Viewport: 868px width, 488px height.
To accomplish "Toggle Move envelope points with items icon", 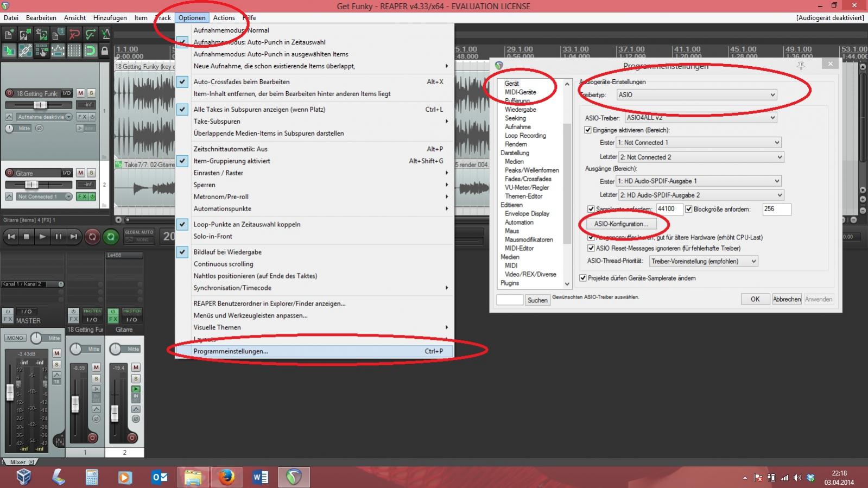I will [58, 50].
